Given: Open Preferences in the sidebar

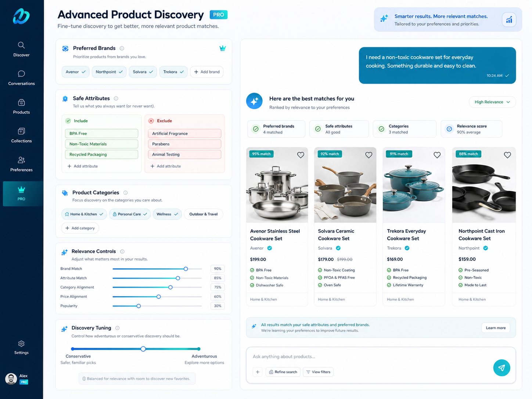Looking at the screenshot, I should pos(21,164).
